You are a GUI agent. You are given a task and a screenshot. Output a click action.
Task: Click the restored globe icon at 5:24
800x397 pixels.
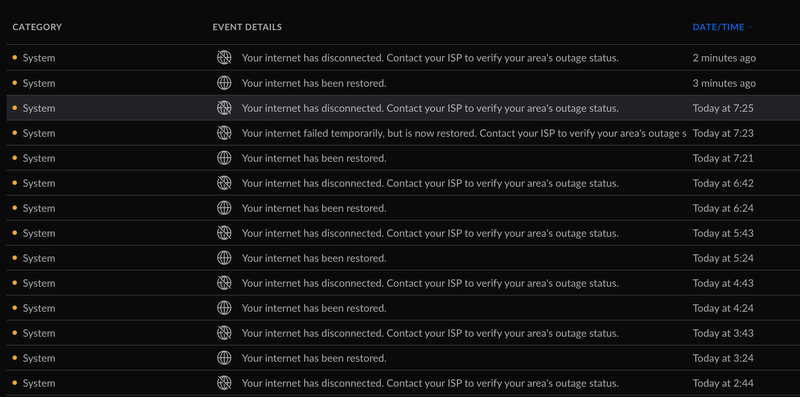pos(224,258)
